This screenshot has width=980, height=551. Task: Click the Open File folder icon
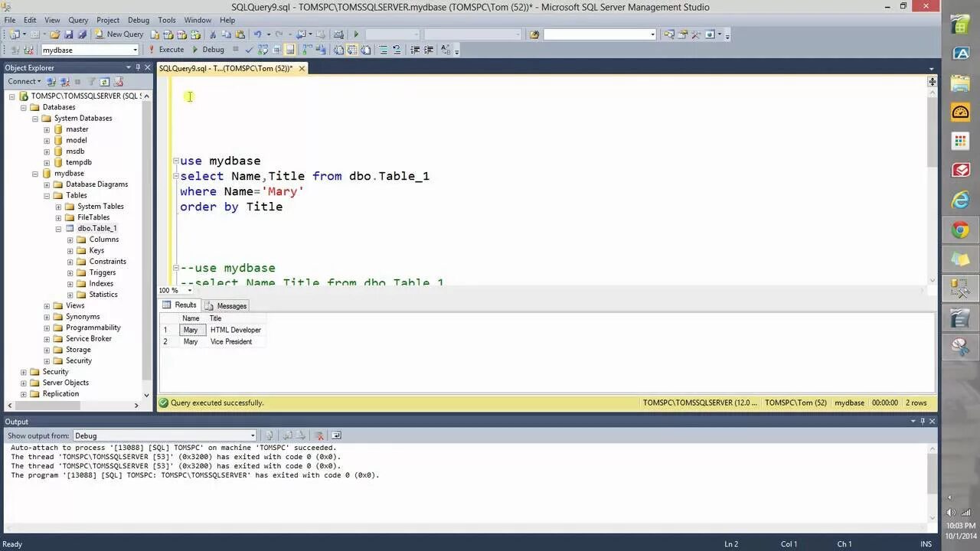point(55,34)
